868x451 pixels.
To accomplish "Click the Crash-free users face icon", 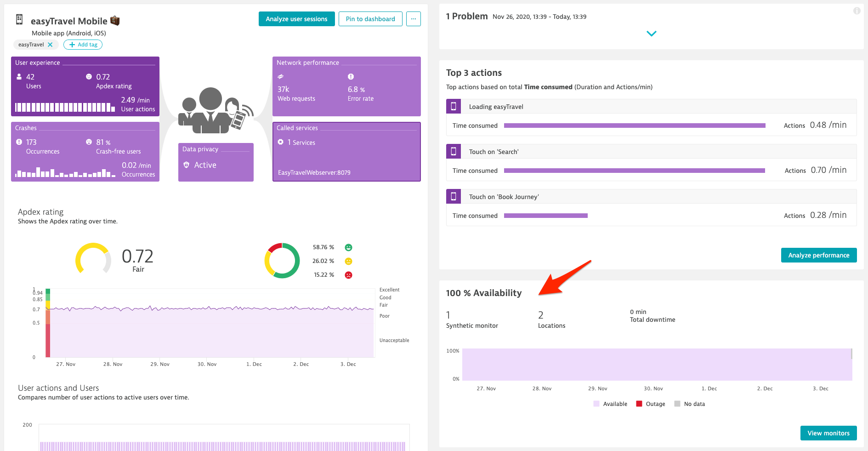I will coord(89,142).
